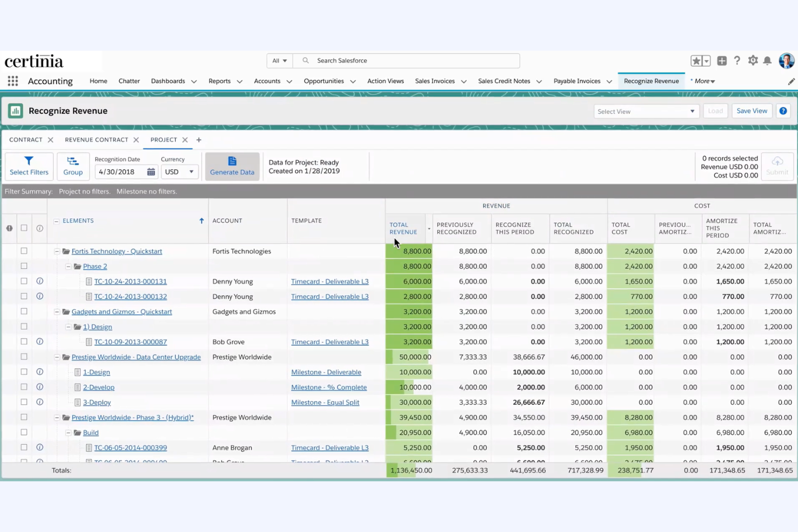
Task: Click the help icon next to Save View
Action: [783, 110]
